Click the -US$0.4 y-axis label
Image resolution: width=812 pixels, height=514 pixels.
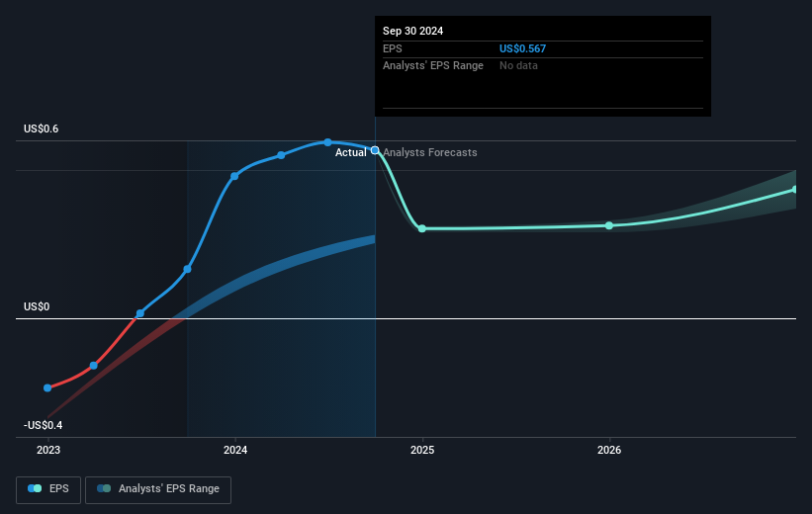click(43, 425)
